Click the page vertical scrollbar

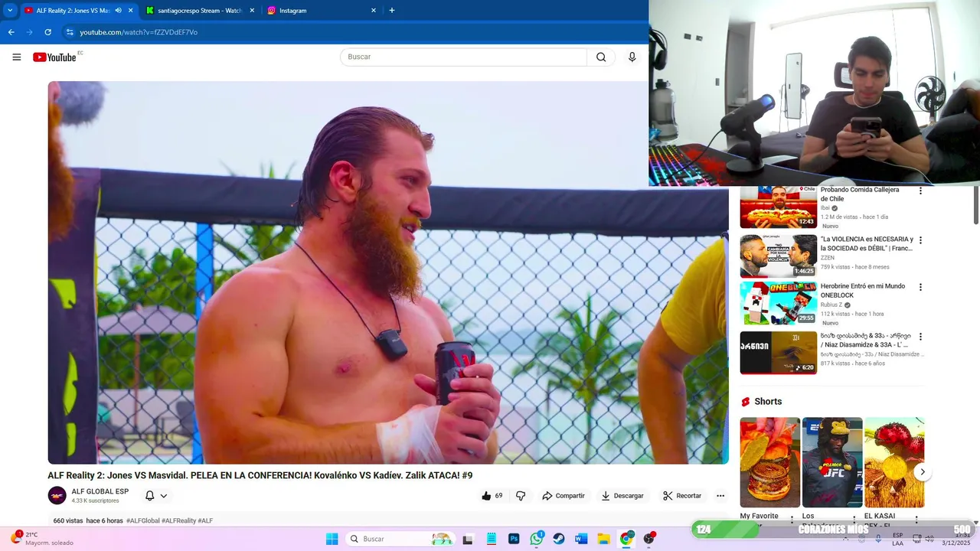tap(976, 206)
